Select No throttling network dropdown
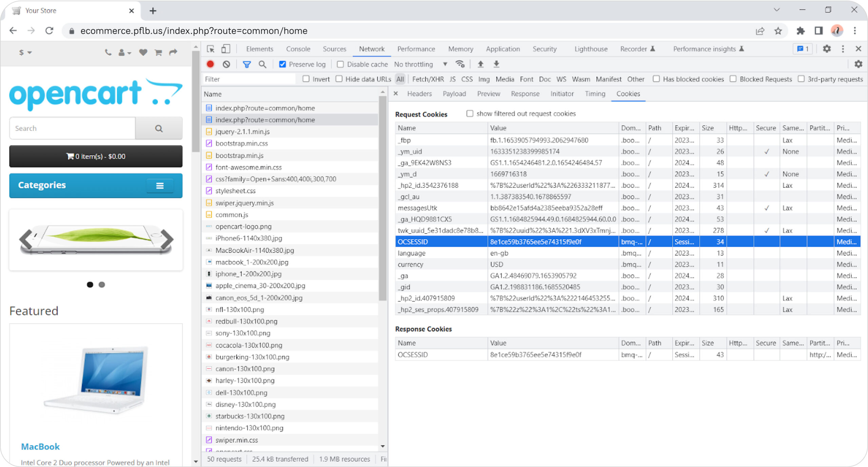The height and width of the screenshot is (467, 868). 420,64
